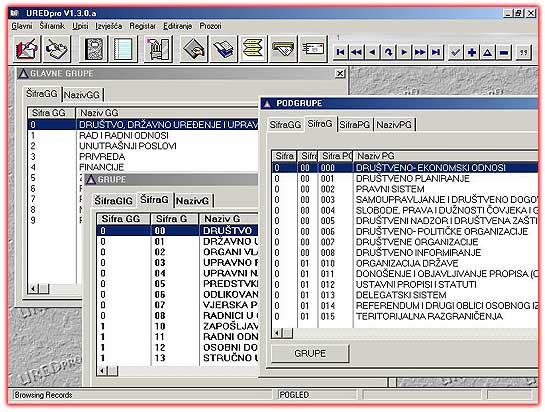Switch to NazivG tab in GRUPE window

tap(193, 201)
